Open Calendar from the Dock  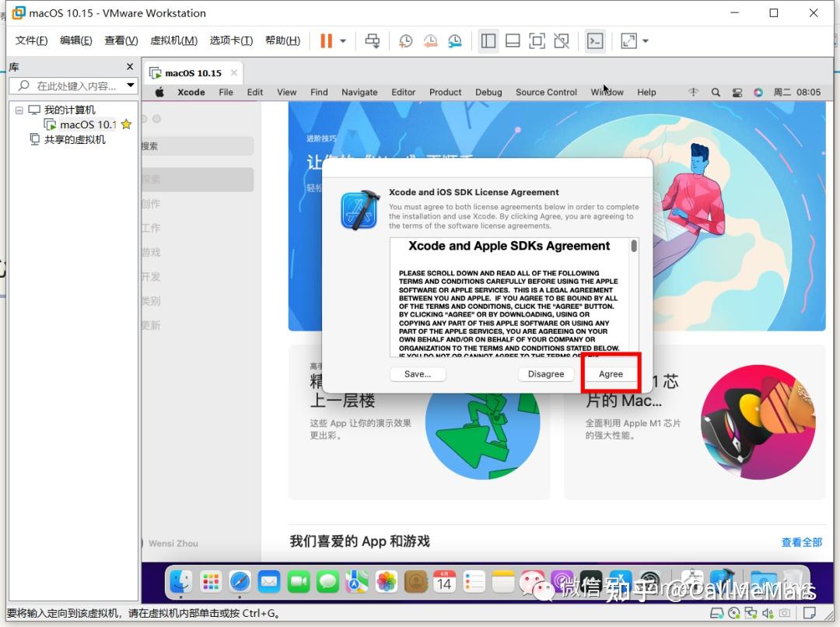tap(444, 581)
